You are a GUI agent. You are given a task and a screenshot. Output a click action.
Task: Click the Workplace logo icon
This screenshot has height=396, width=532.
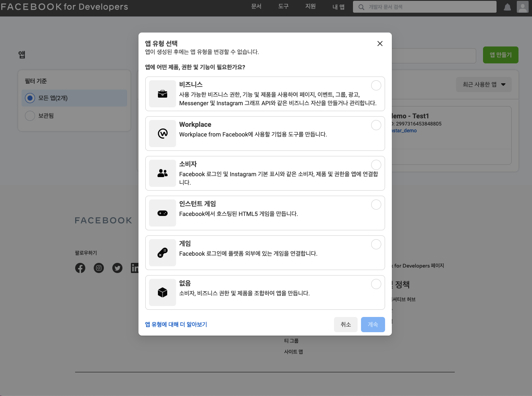pyautogui.click(x=163, y=134)
